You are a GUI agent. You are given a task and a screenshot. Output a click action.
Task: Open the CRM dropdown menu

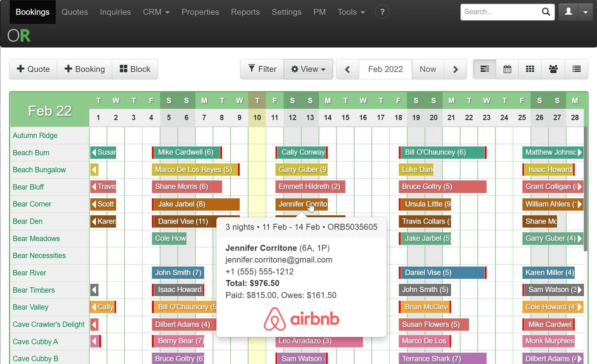156,12
